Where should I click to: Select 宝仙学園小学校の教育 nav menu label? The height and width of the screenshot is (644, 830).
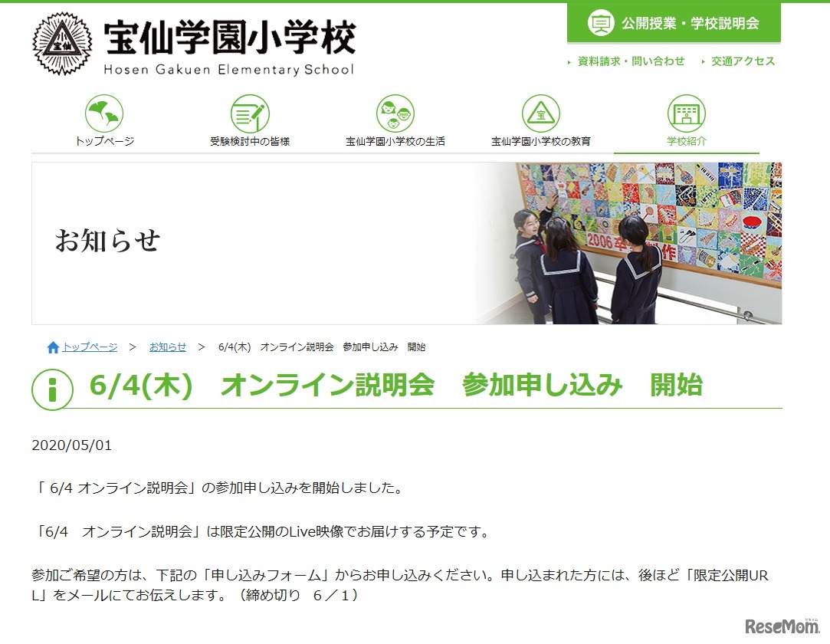[x=540, y=141]
